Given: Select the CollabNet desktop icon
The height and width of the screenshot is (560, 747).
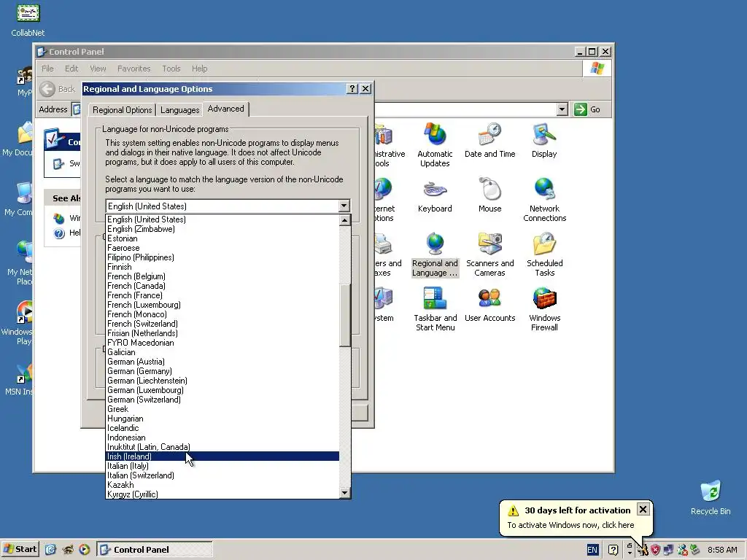Looking at the screenshot, I should point(28,20).
